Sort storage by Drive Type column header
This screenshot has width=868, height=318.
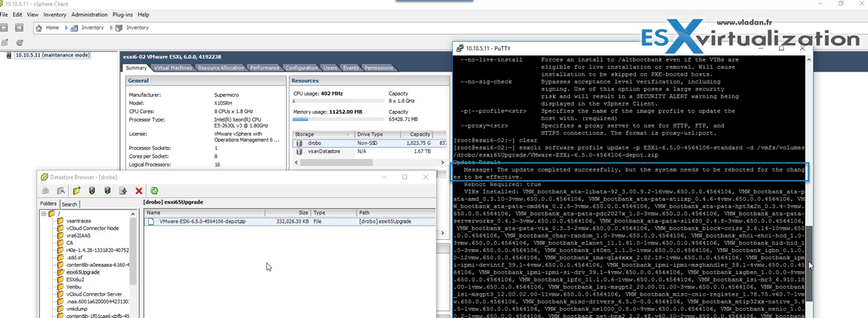pos(379,134)
